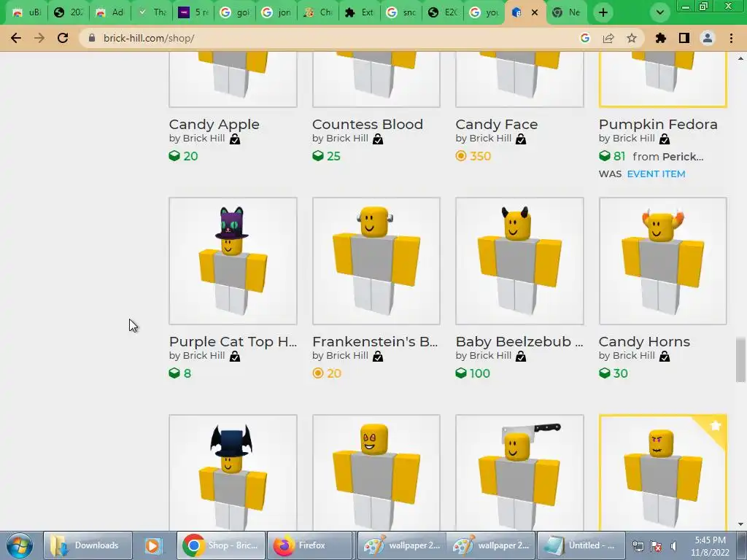This screenshot has width=747, height=560.
Task: Click the Purple Cat Top H... title
Action: [233, 341]
